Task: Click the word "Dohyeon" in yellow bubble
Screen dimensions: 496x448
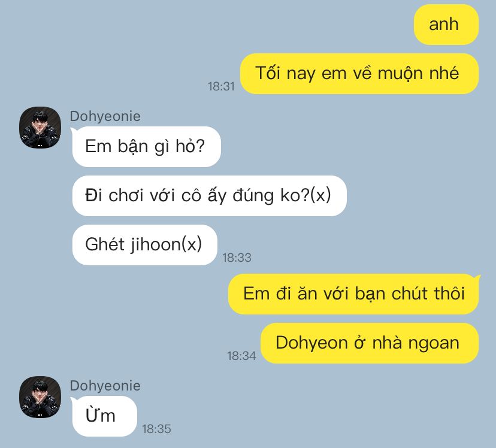Action: pyautogui.click(x=311, y=343)
